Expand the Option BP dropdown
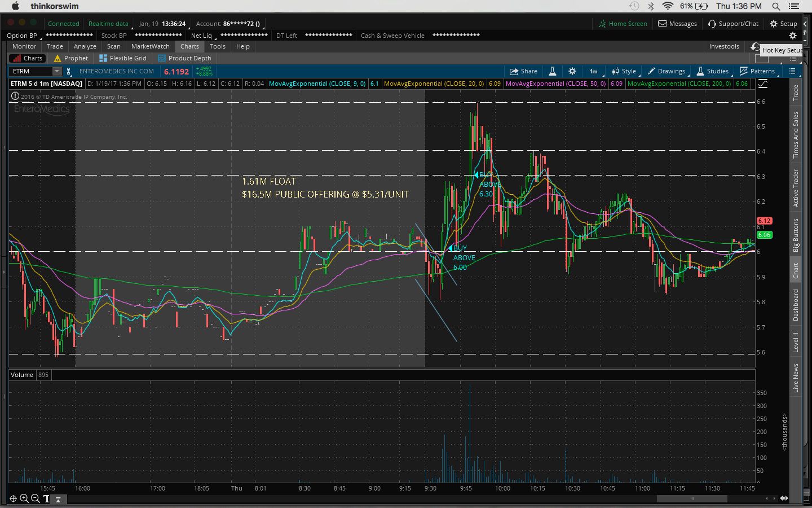This screenshot has width=812, height=508. [x=24, y=36]
